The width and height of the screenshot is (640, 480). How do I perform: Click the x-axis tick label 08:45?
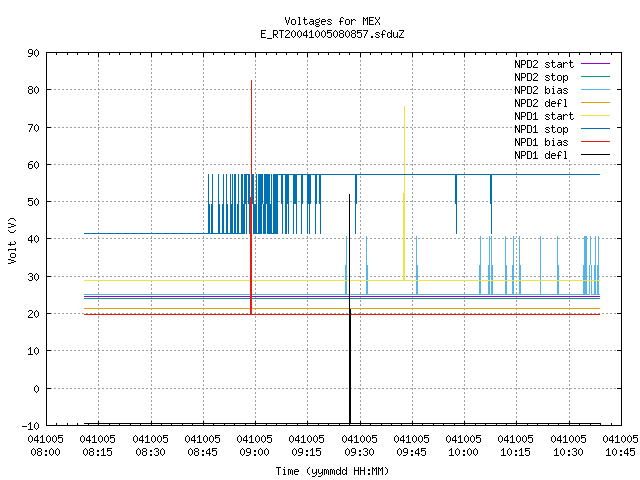pyautogui.click(x=202, y=452)
